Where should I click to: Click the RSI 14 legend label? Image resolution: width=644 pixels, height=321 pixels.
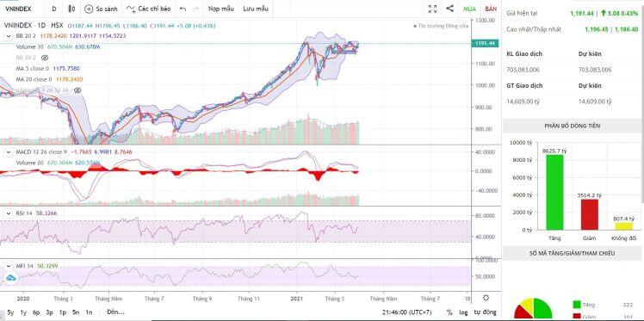point(24,213)
